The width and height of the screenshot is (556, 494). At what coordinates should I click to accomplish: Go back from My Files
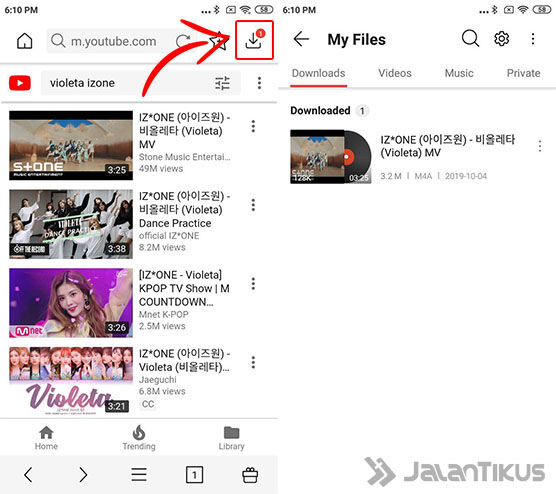coord(301,39)
